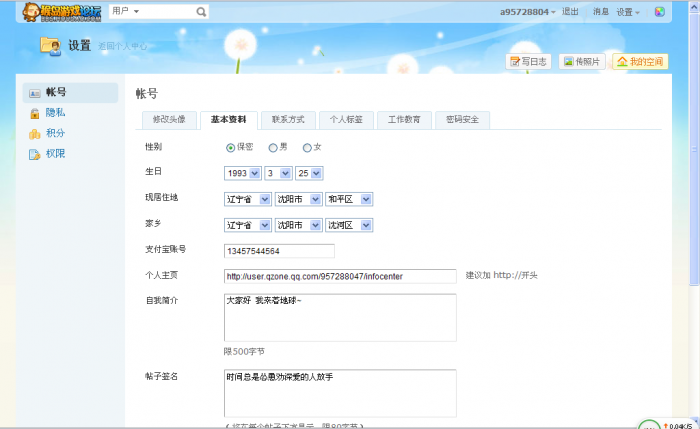Click the 我的空间 button
The height and width of the screenshot is (429, 700).
tap(640, 62)
